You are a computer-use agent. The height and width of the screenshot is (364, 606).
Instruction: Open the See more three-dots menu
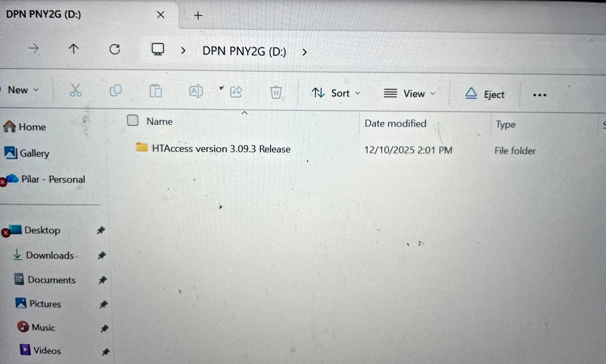[539, 95]
